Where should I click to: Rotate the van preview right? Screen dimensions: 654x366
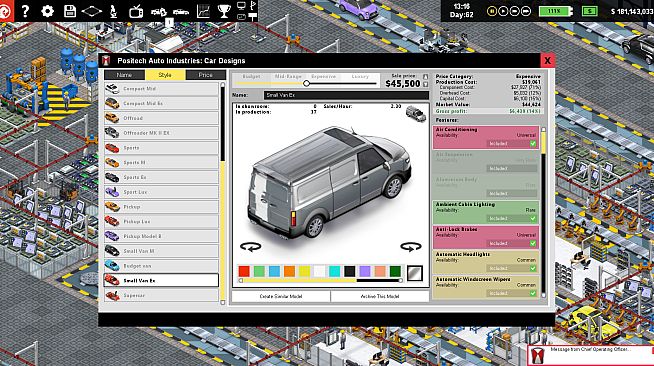(x=411, y=247)
